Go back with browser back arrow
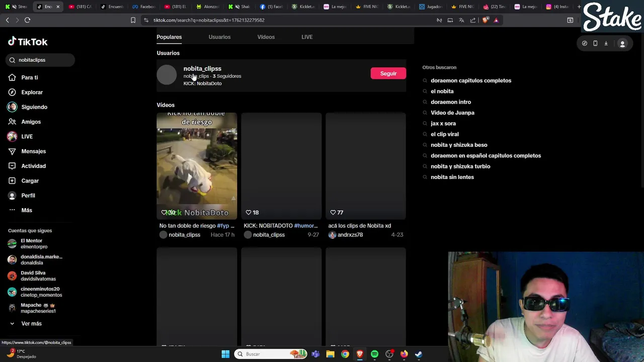The height and width of the screenshot is (362, 644). tap(7, 20)
